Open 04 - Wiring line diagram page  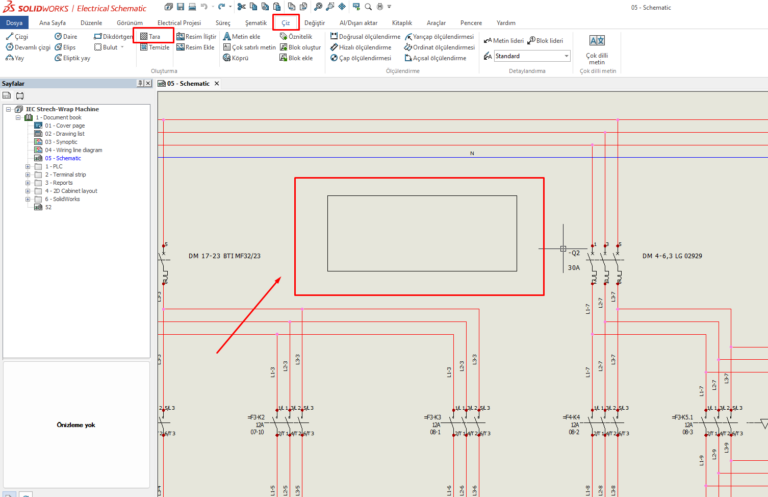[x=72, y=150]
